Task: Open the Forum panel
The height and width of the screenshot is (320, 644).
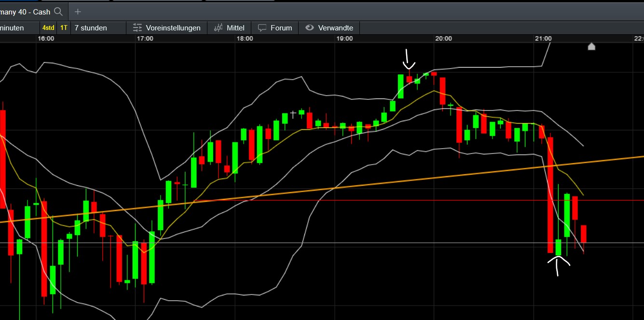Action: point(275,28)
